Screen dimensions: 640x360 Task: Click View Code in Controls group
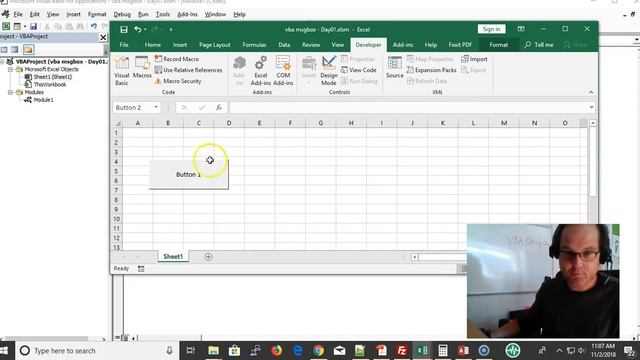pyautogui.click(x=359, y=70)
